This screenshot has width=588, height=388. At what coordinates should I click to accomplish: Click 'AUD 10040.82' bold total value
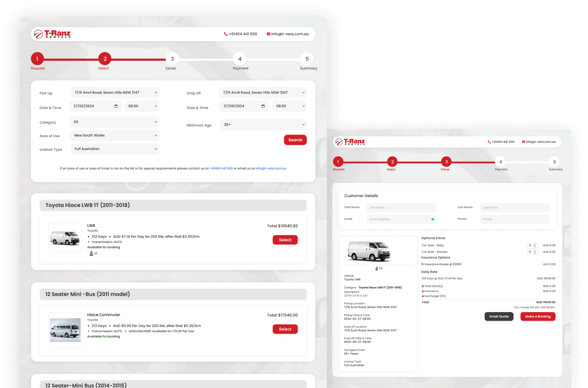point(546,302)
